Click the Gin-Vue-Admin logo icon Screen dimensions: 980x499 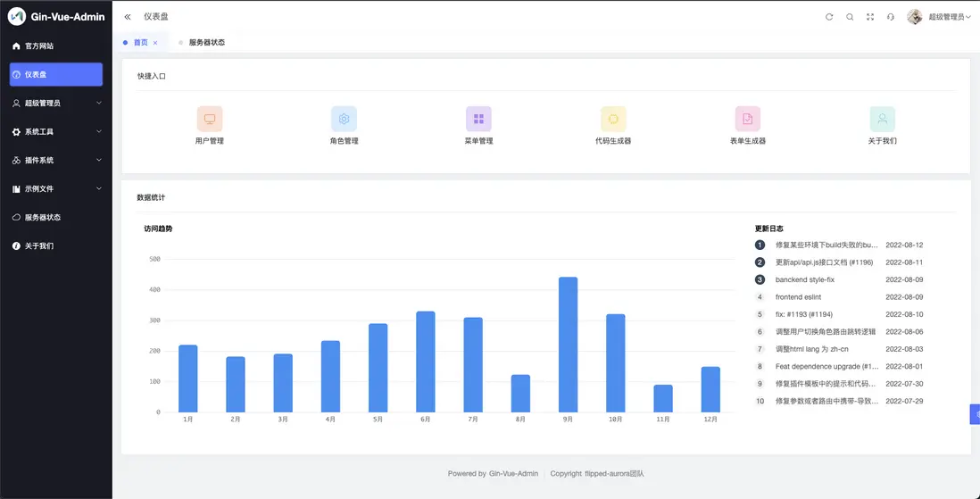click(x=17, y=17)
